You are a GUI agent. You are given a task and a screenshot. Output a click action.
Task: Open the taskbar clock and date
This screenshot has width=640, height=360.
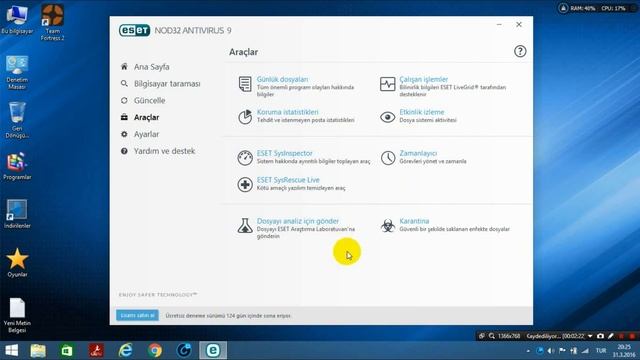click(624, 351)
